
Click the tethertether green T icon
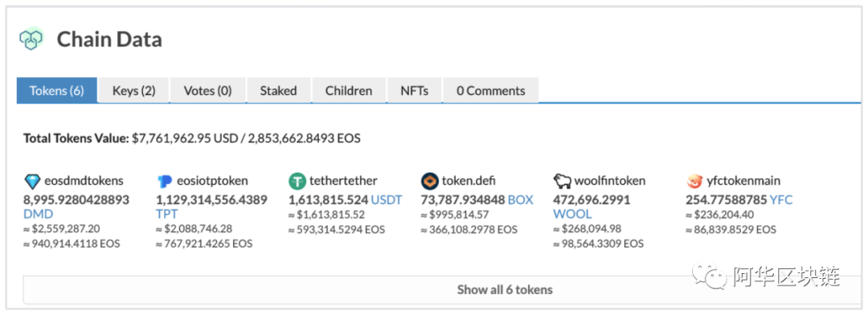[x=297, y=181]
